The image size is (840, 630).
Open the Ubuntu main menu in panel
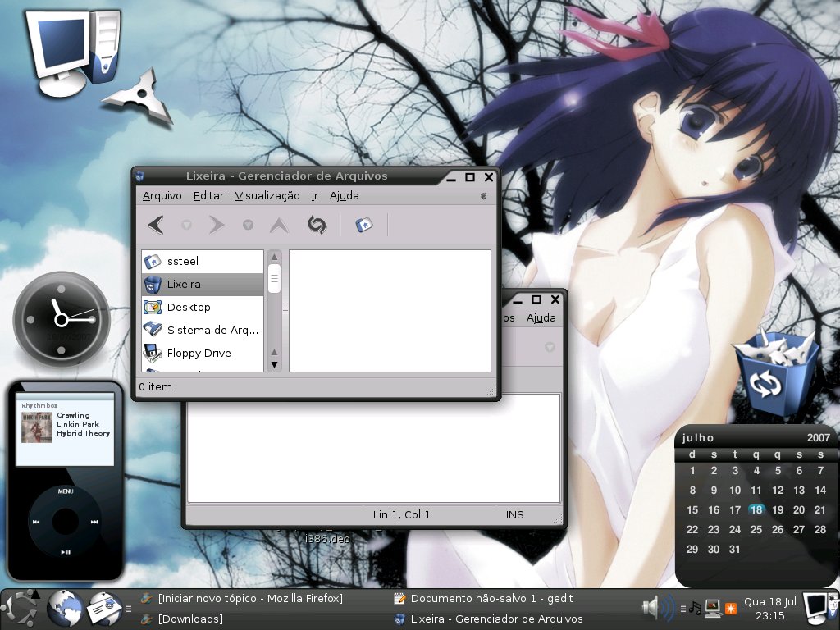pos(21,609)
